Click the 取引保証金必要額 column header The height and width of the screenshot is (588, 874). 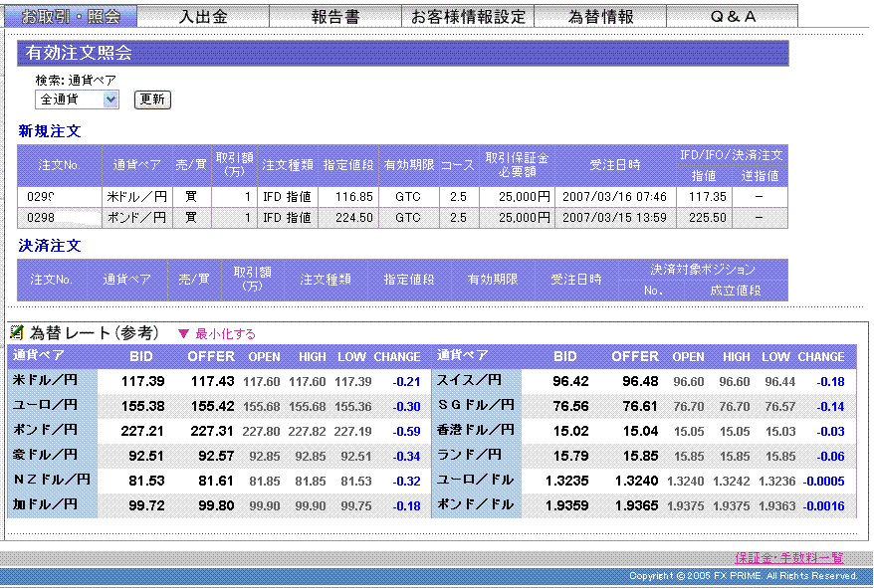coord(518,165)
